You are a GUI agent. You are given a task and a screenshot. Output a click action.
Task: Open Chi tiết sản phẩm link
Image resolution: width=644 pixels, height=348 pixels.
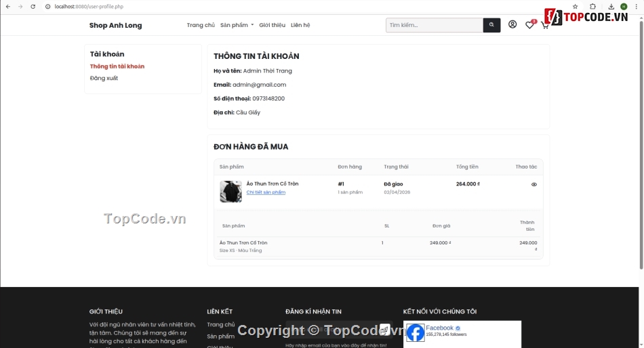266,192
